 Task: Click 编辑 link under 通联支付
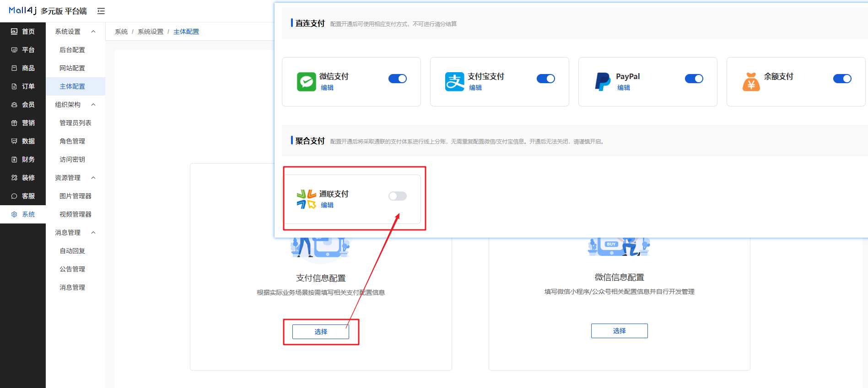(327, 205)
